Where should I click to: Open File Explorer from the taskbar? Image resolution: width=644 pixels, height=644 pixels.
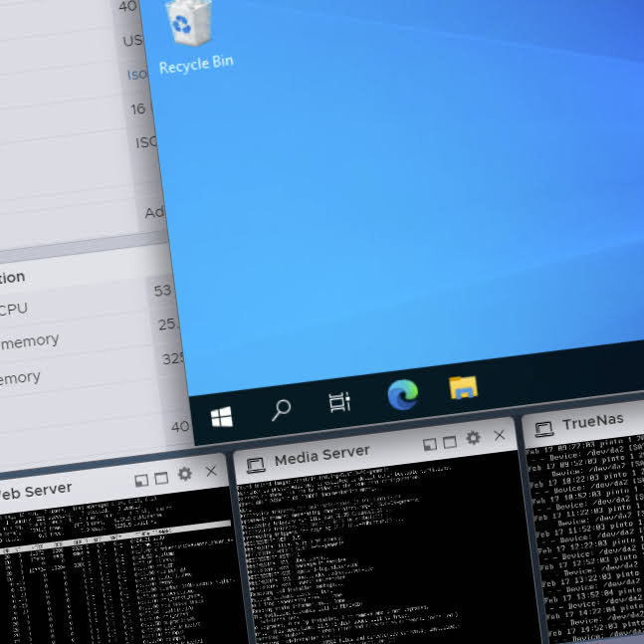(x=463, y=387)
